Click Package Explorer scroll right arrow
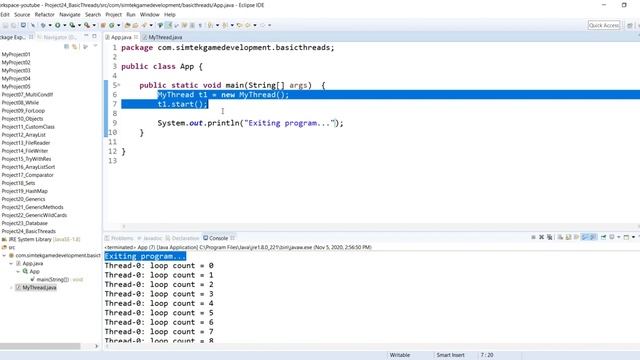Viewport: 640px width, 360px height. pyautogui.click(x=97, y=346)
